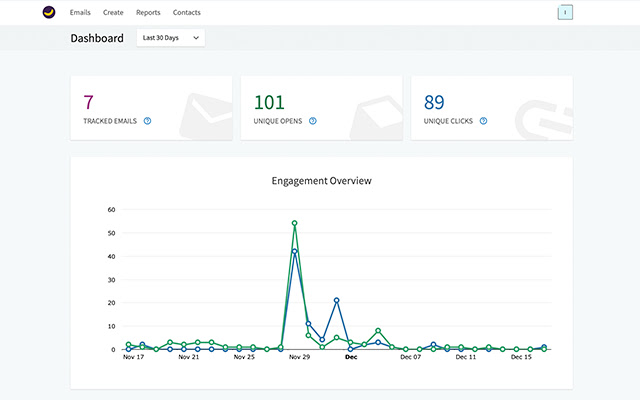The height and width of the screenshot is (400, 640).
Task: Click the 89 unique clicks number
Action: tap(434, 101)
